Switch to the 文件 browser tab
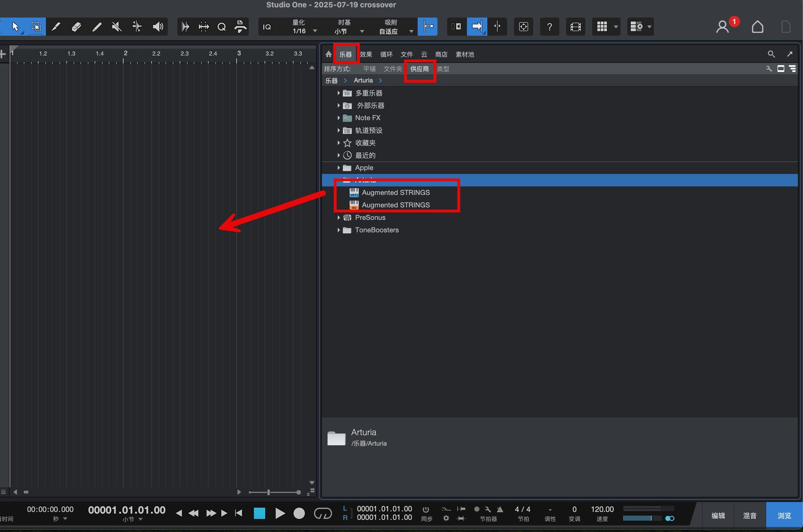 407,54
